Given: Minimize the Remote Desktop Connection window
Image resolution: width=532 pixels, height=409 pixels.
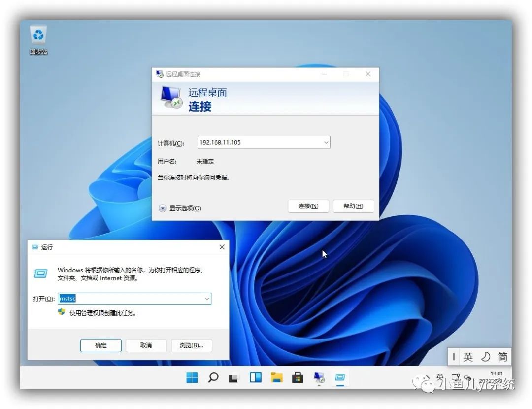Looking at the screenshot, I should click(324, 74).
